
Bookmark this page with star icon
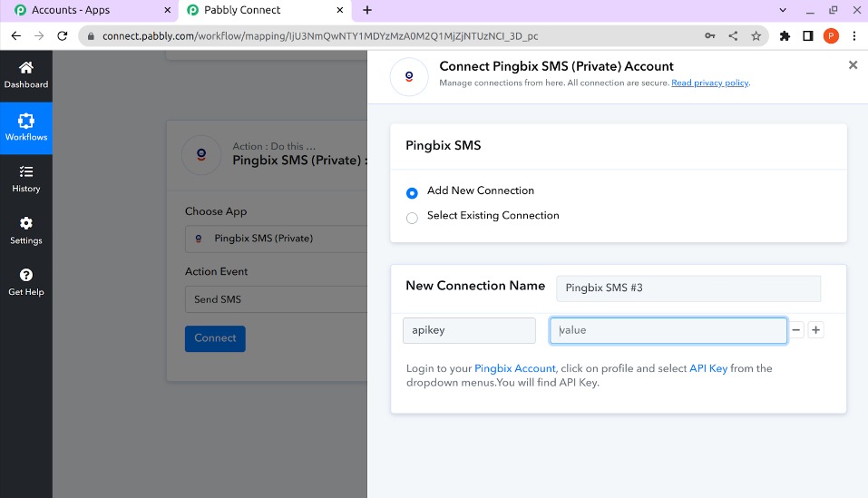(756, 36)
